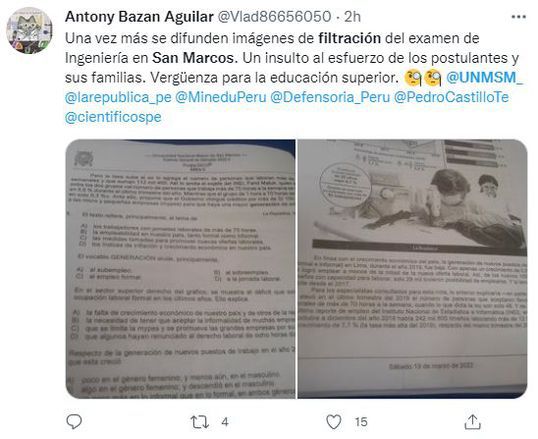Open the @larepublica_pe mention
Viewport: 538px width, 439px height.
point(118,97)
